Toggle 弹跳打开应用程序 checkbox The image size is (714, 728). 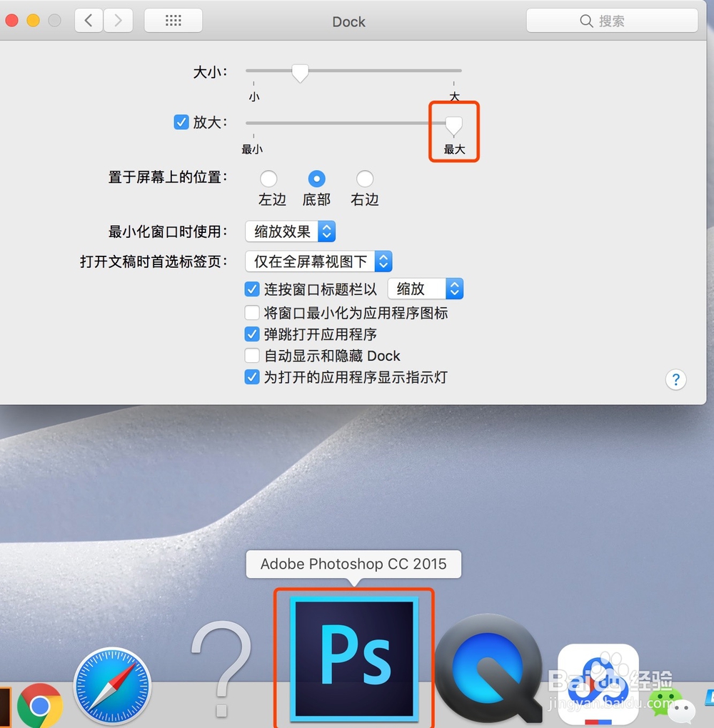(x=252, y=334)
